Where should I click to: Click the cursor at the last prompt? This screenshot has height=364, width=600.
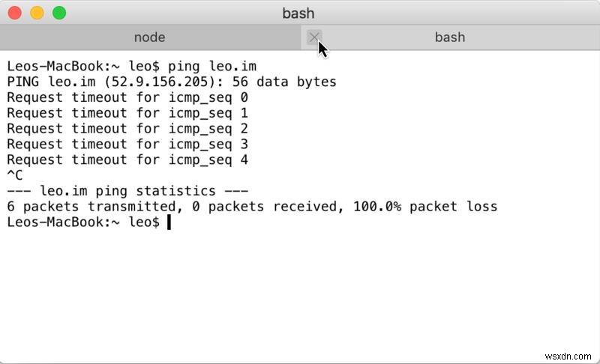coord(169,222)
